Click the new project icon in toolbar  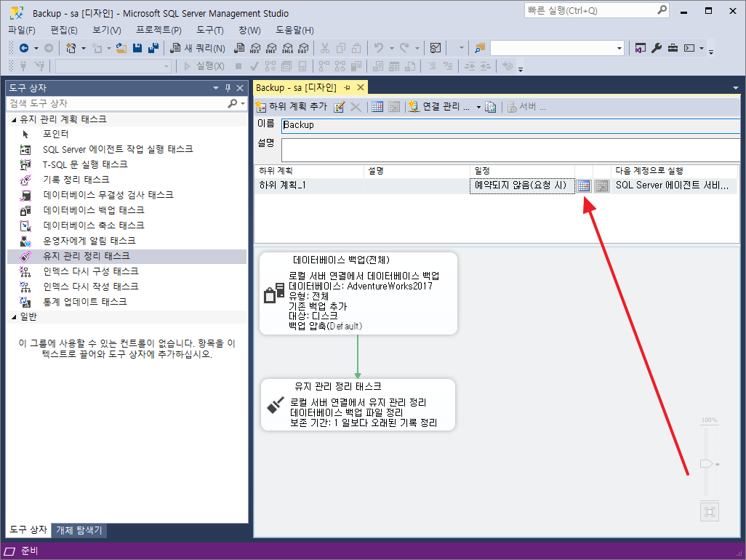click(71, 48)
